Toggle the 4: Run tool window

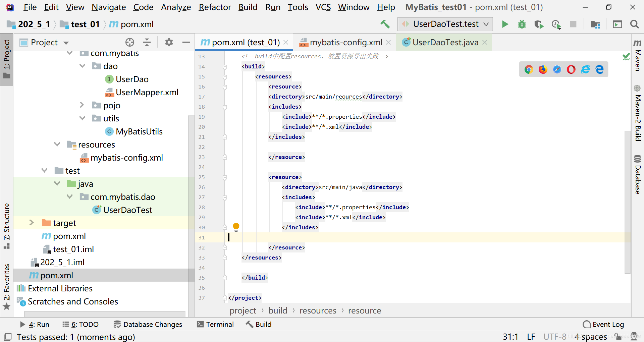tap(35, 324)
